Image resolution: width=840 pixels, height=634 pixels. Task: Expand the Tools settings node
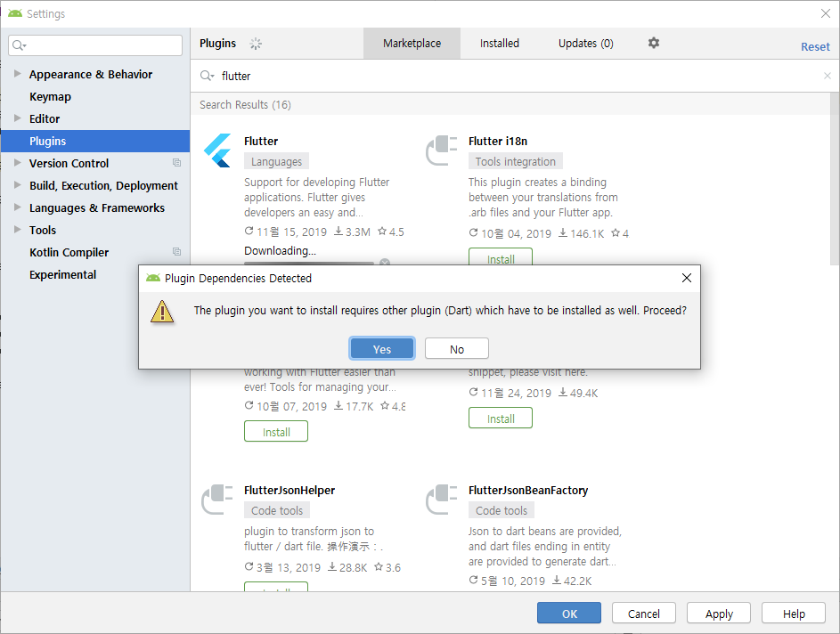click(18, 230)
